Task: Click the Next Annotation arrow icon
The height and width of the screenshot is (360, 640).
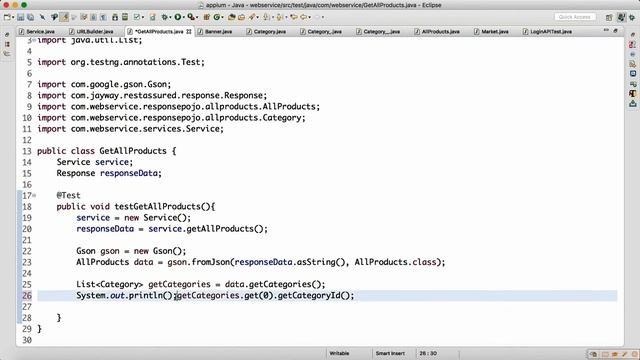Action: tap(266, 17)
